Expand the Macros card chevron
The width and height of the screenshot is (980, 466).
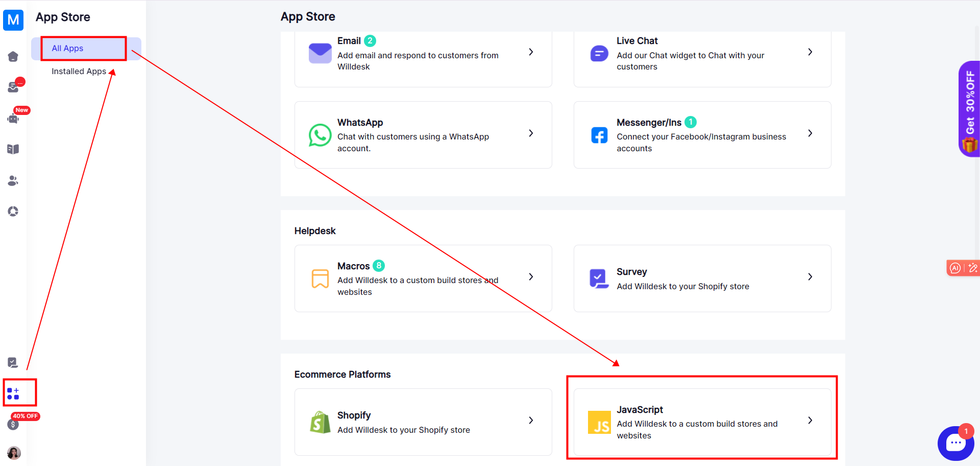531,277
